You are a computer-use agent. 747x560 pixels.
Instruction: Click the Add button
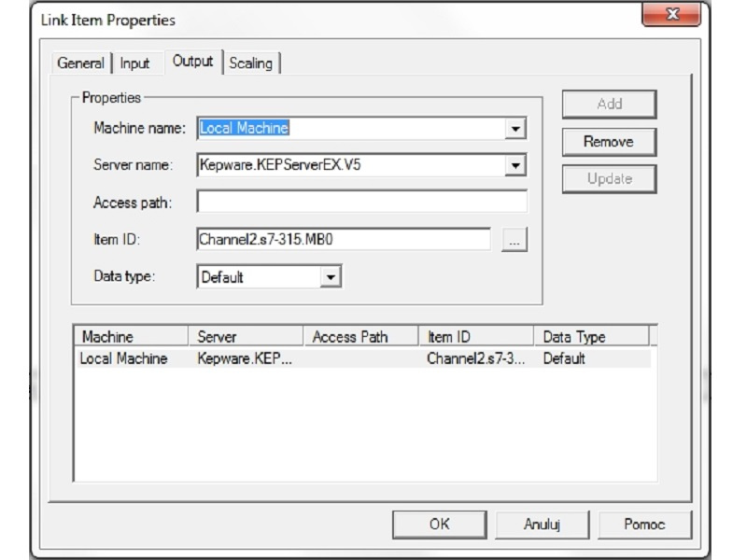tap(609, 105)
